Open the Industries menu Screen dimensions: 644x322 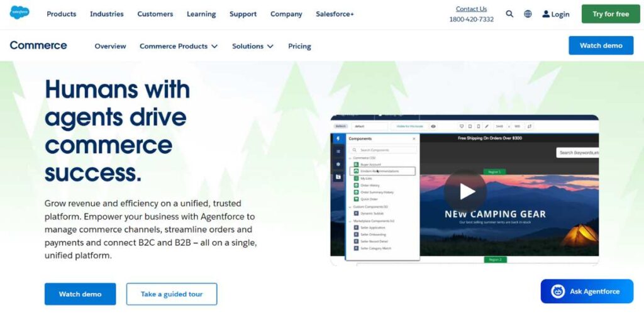click(107, 14)
